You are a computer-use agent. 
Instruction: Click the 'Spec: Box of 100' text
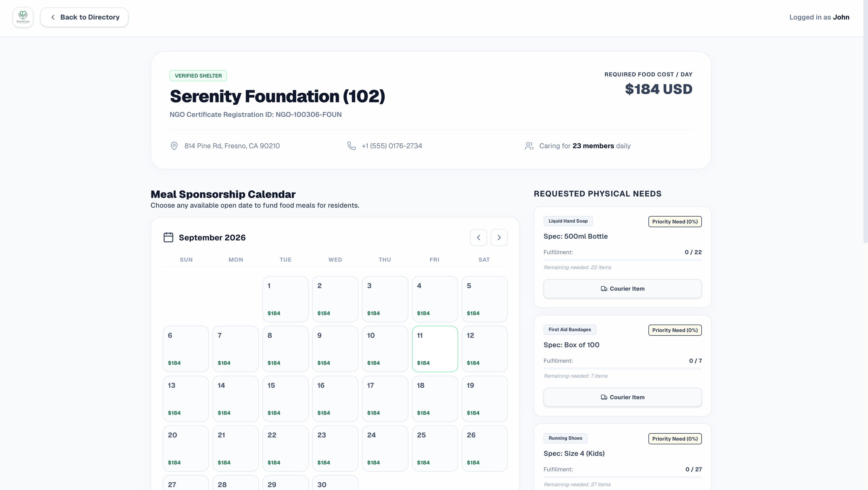pos(571,345)
